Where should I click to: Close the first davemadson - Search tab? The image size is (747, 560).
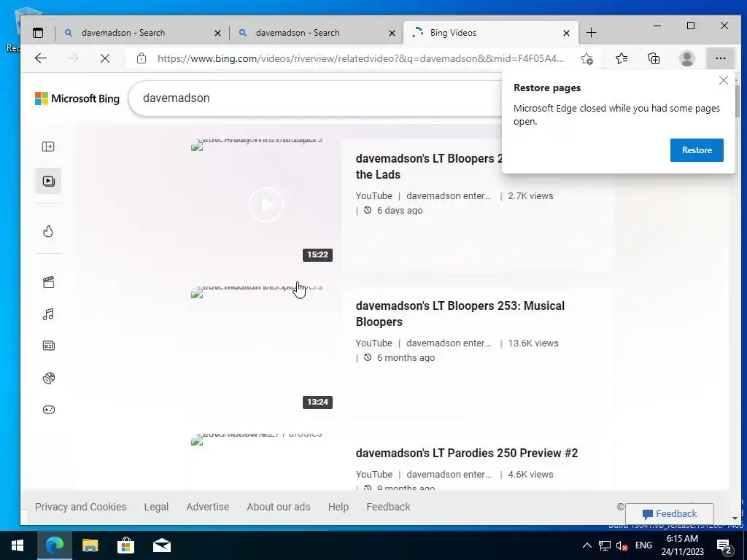217,33
